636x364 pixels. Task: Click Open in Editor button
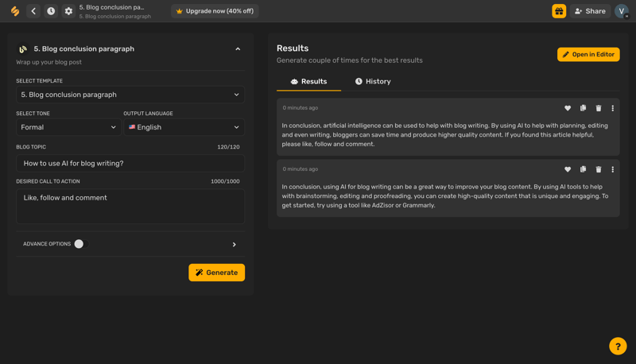point(588,54)
